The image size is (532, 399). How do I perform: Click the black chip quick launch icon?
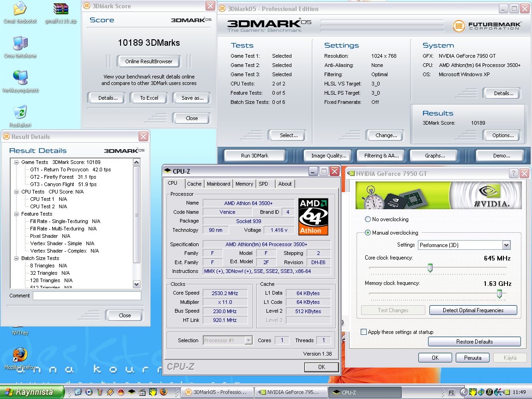(132, 392)
